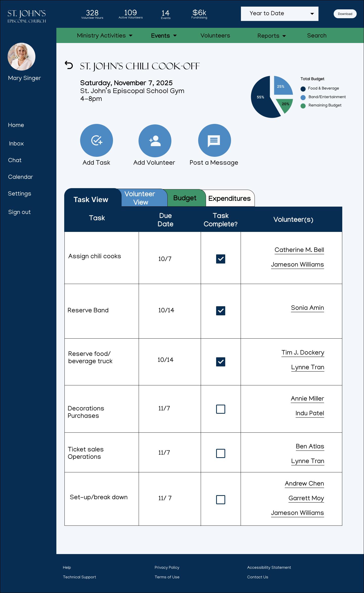Click the Reserve Band task name
364x593 pixels.
tap(88, 310)
